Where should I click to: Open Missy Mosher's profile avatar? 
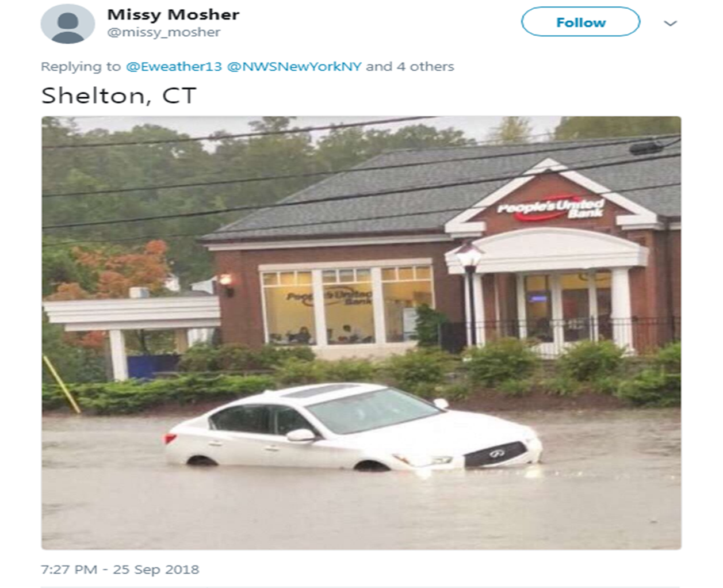click(67, 24)
